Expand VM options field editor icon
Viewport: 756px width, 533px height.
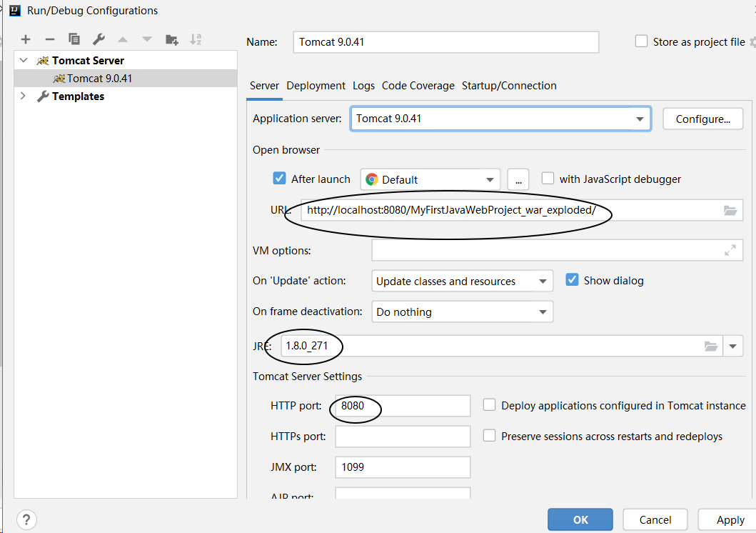pyautogui.click(x=730, y=250)
